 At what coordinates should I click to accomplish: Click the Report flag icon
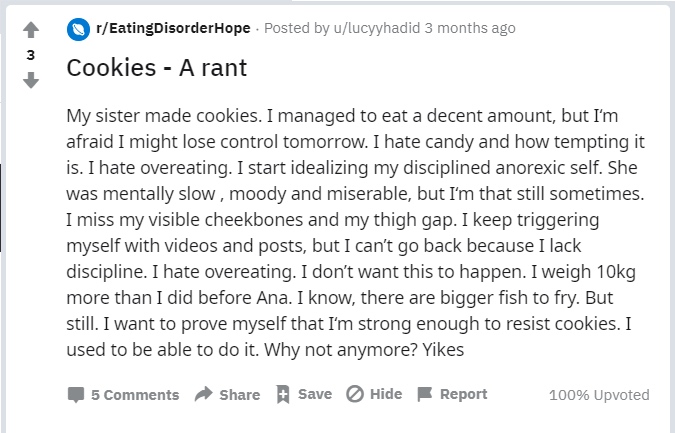(x=424, y=394)
